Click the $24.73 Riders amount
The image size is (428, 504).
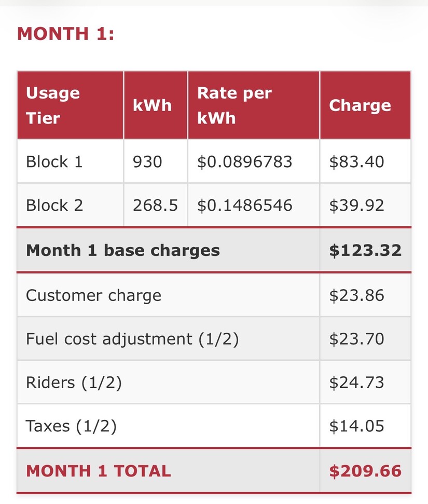[357, 382]
